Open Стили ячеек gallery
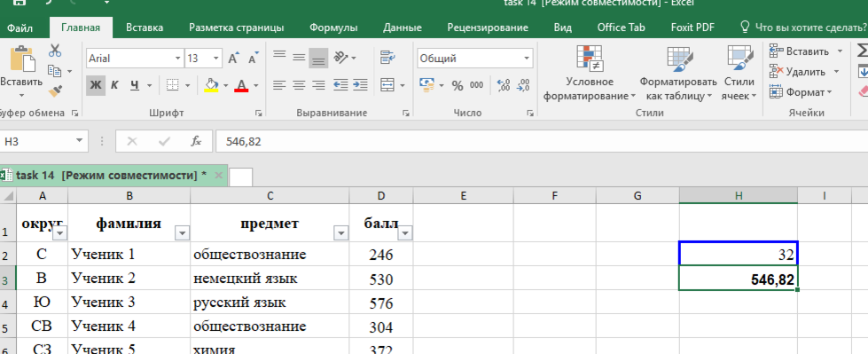This screenshot has width=868, height=354. coord(739,74)
